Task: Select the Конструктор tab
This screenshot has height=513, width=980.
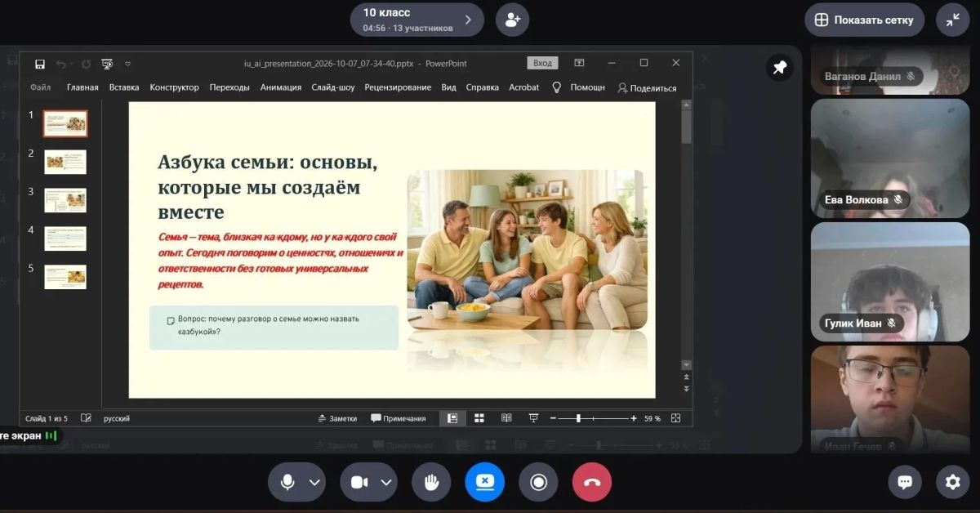Action: 174,87
